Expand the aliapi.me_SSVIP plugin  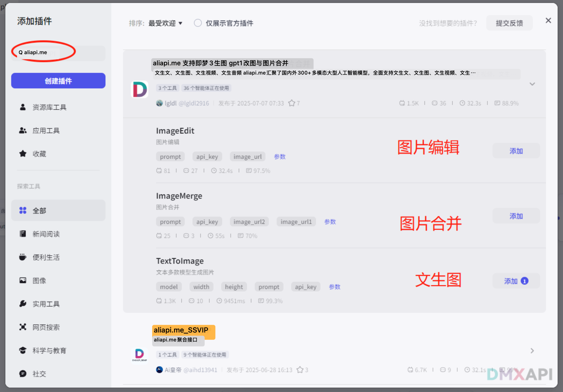point(532,351)
